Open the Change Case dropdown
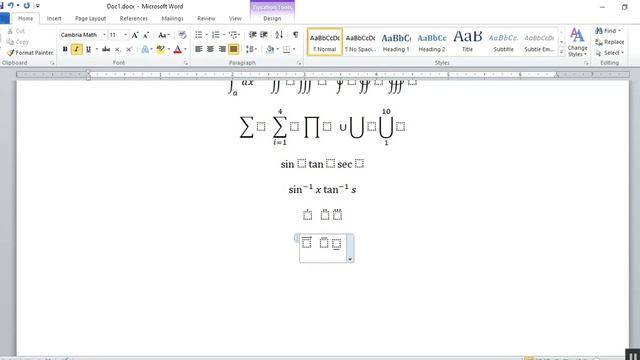This screenshot has width=640, height=360. pyautogui.click(x=164, y=35)
